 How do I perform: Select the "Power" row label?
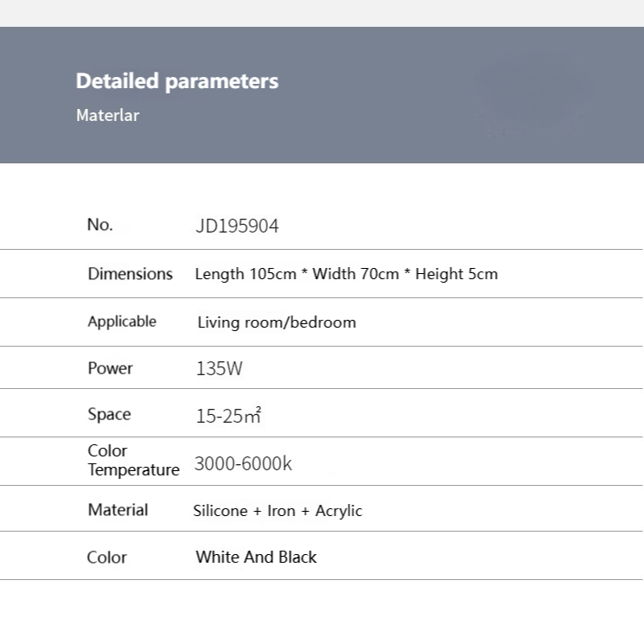click(x=110, y=368)
